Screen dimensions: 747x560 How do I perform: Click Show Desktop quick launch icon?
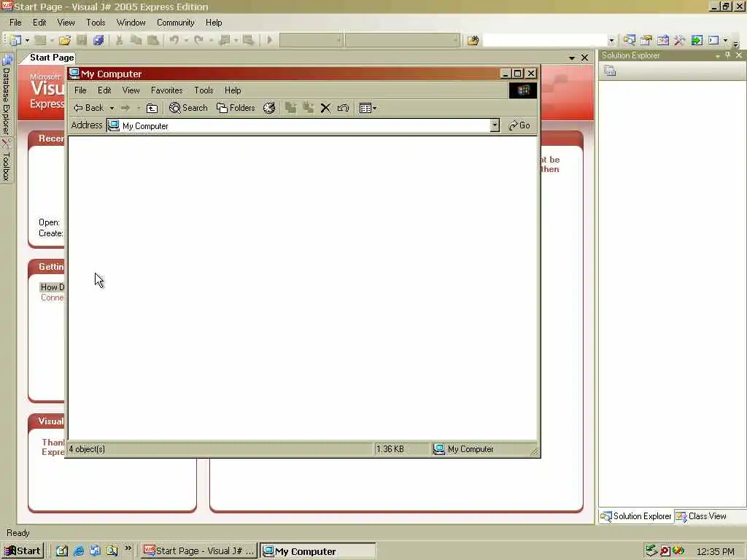62,551
